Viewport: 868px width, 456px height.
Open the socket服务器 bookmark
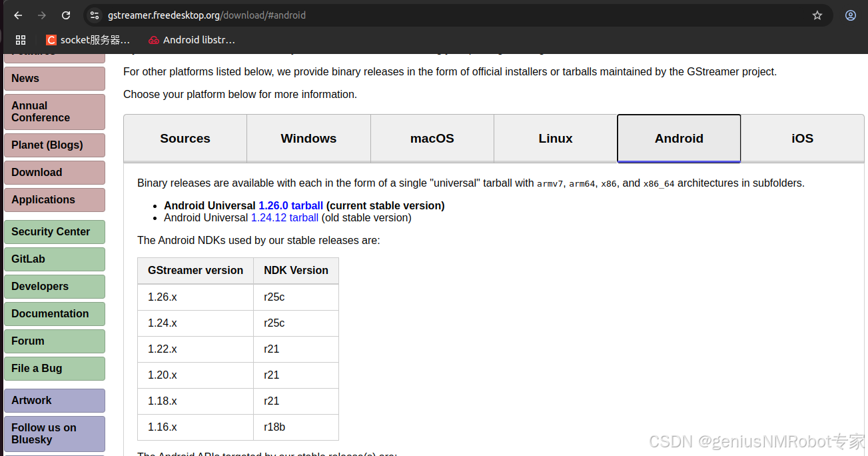click(87, 39)
